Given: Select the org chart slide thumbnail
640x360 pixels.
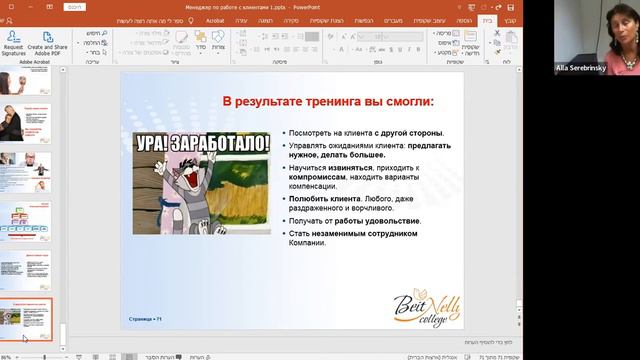Looking at the screenshot, I should coord(25,222).
